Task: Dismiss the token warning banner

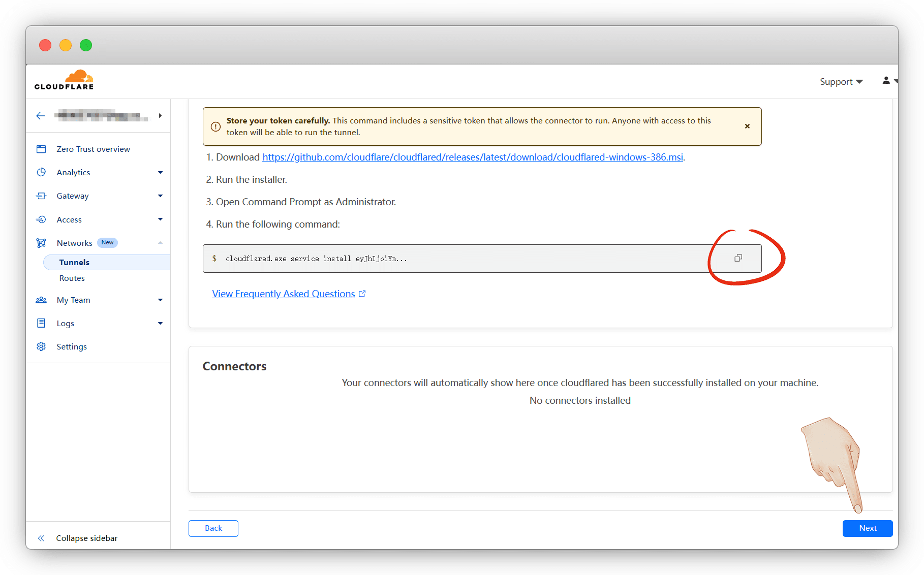Action: [x=747, y=126]
